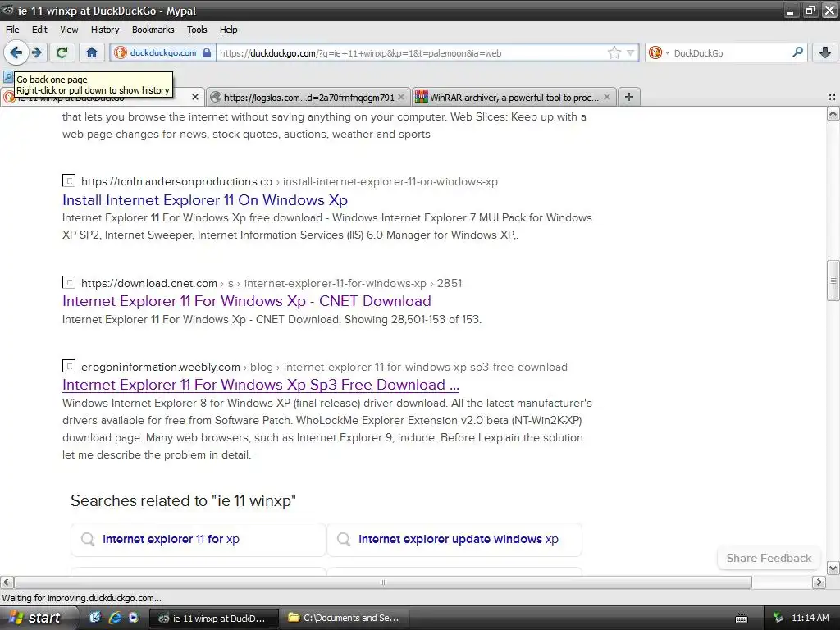Go forward with the Forward arrow button
The width and height of the screenshot is (840, 630).
click(x=37, y=52)
